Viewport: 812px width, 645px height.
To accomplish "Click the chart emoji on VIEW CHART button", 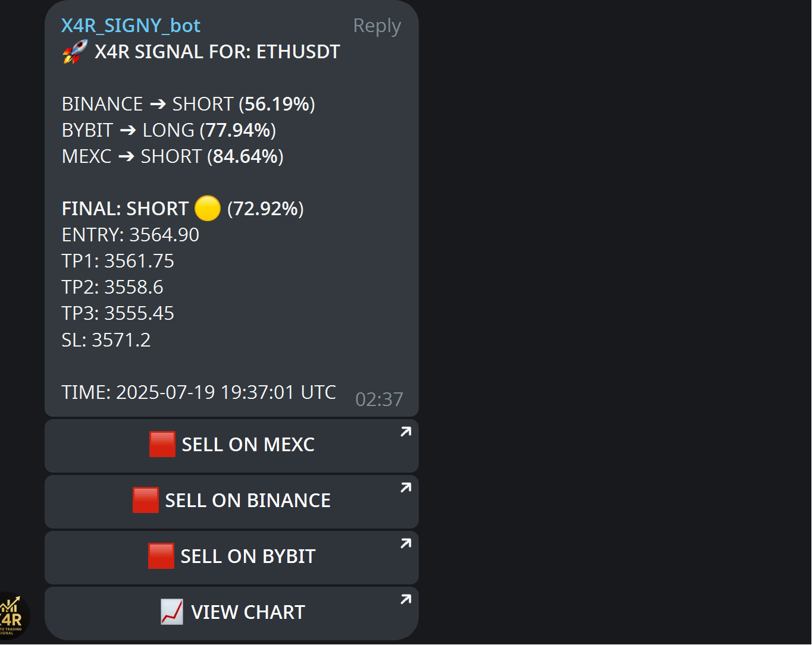I will coord(171,612).
